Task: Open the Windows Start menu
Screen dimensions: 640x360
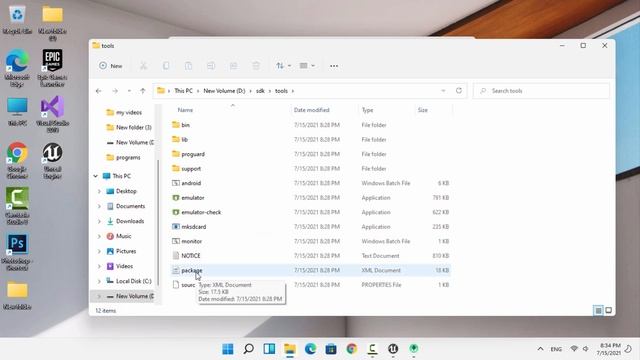Action: 228,349
